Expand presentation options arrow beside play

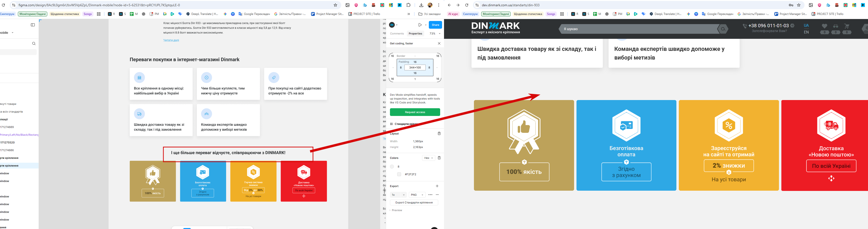point(426,25)
